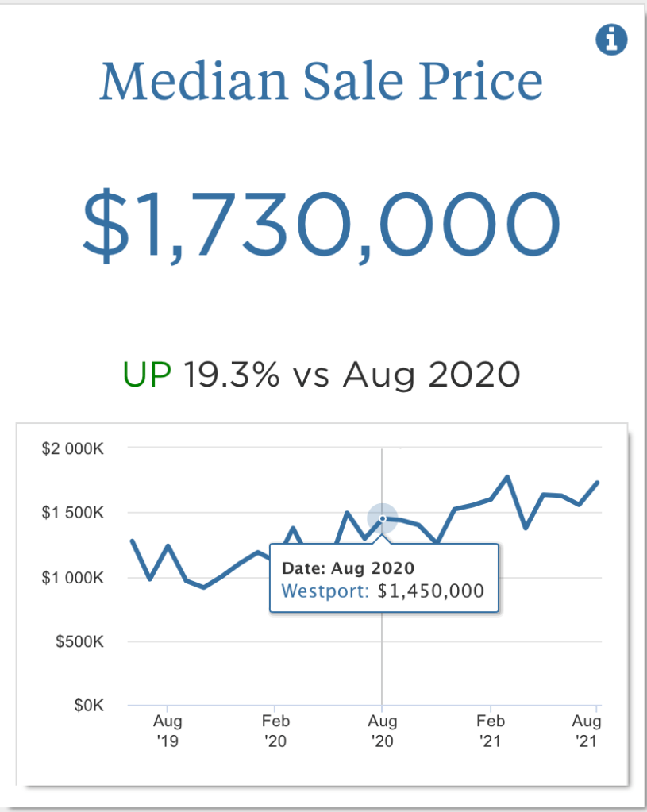Click the Aug '19 x-axis label

click(x=168, y=731)
